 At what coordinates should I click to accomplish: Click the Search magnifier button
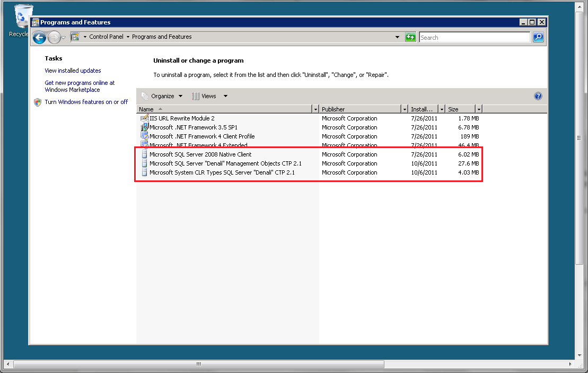coord(539,37)
